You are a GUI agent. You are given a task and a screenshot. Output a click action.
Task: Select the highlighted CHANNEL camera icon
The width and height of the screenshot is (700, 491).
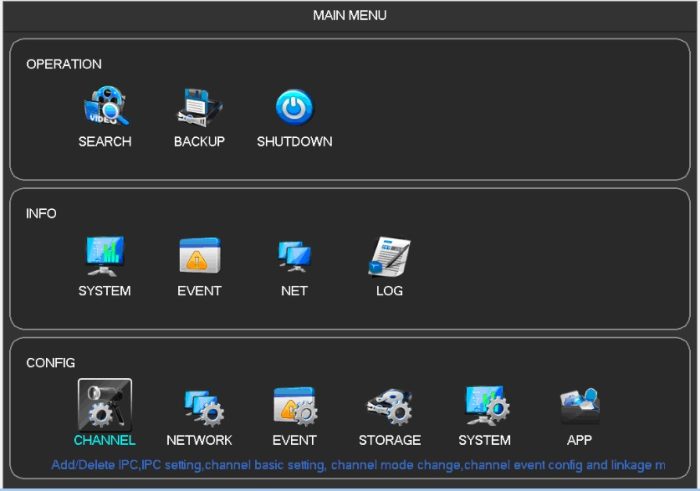click(x=105, y=405)
